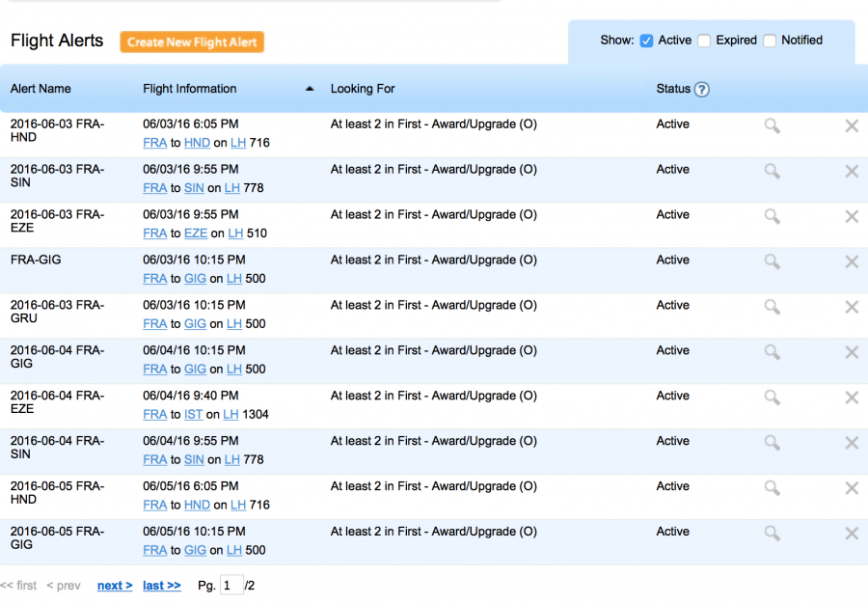This screenshot has width=868, height=604.
Task: Delete the 2016-06-03 FRA-SIN alert with X
Action: point(852,171)
